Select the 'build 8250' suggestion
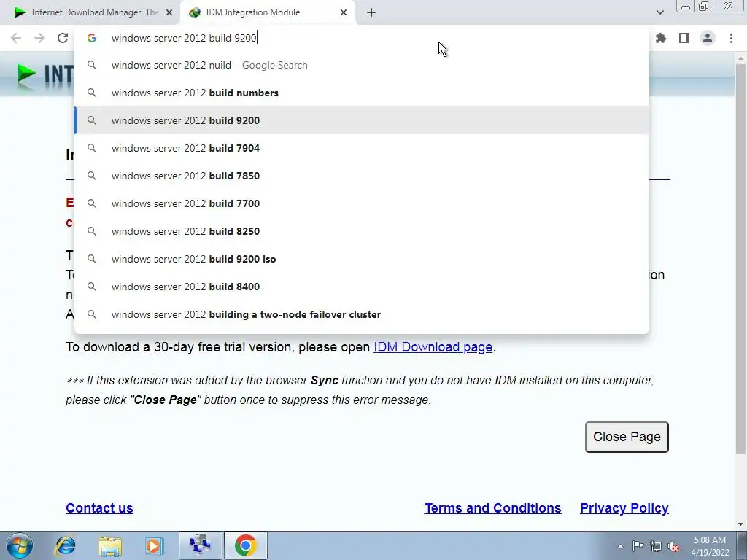Image resolution: width=747 pixels, height=560 pixels. [362, 231]
